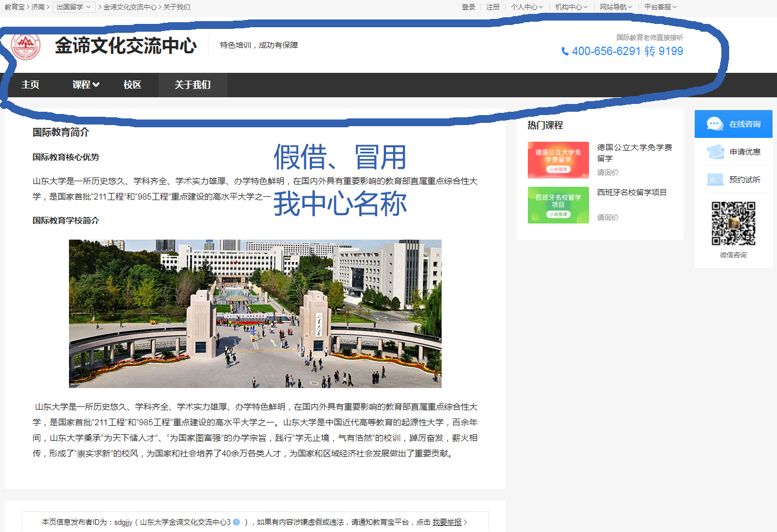This screenshot has width=777, height=532.
Task: Click 请询价 under the Spanish course
Action: [608, 217]
